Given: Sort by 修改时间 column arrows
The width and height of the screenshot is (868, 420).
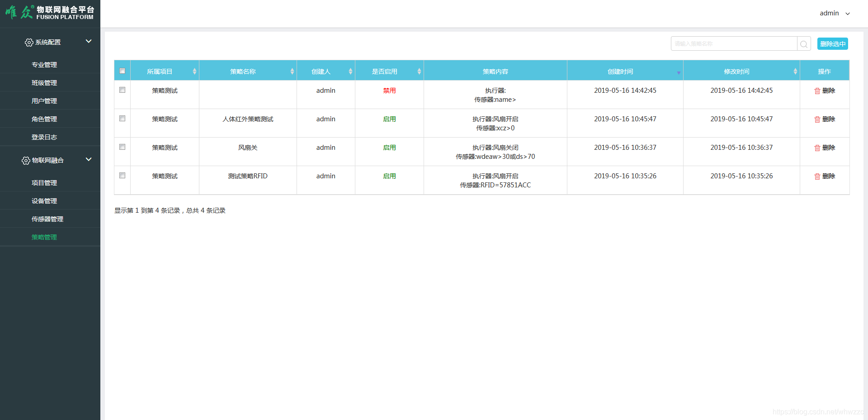Looking at the screenshot, I should [795, 72].
